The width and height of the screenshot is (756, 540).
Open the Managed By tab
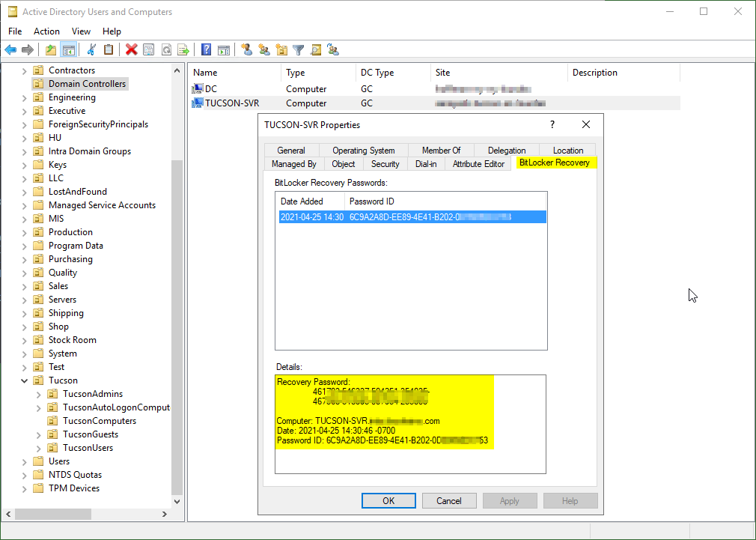[293, 163]
